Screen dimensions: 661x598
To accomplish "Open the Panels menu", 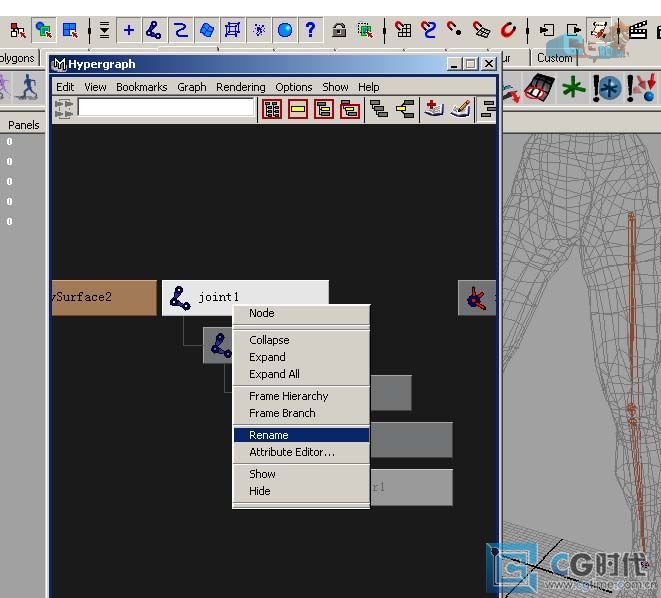I will coord(24,125).
